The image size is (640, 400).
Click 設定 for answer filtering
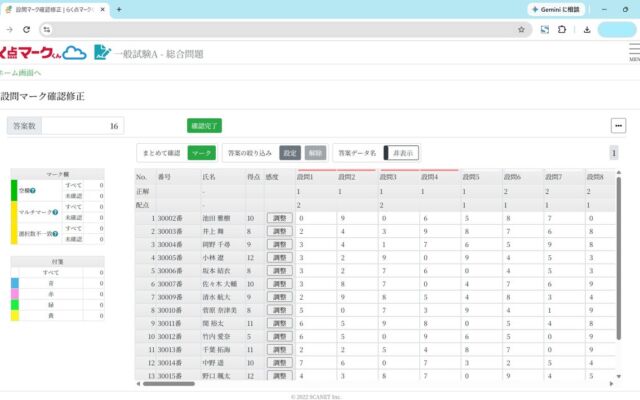coord(290,153)
